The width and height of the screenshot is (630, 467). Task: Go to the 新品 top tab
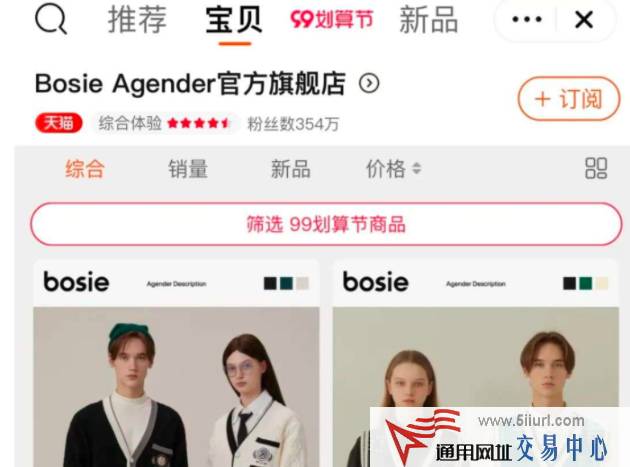(x=429, y=19)
